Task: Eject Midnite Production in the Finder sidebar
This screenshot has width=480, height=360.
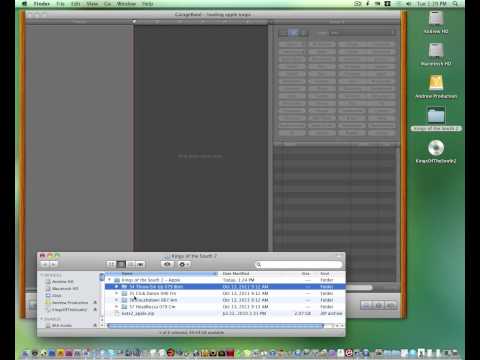Action: tap(95, 303)
